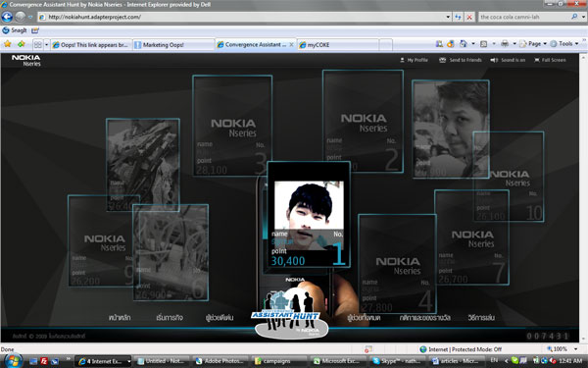Select the No. 3 card with 28,100 points
Image resolution: width=588 pixels, height=368 pixels.
pyautogui.click(x=232, y=126)
